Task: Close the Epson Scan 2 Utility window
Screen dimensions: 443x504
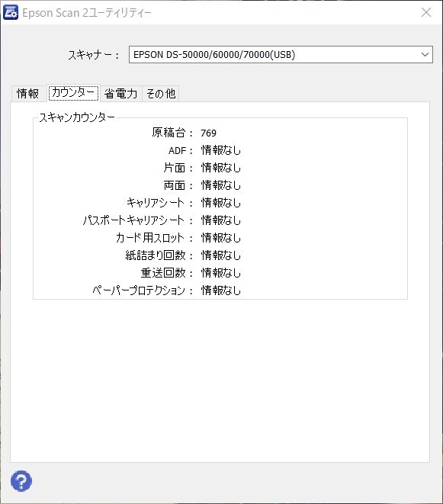Action: point(426,12)
